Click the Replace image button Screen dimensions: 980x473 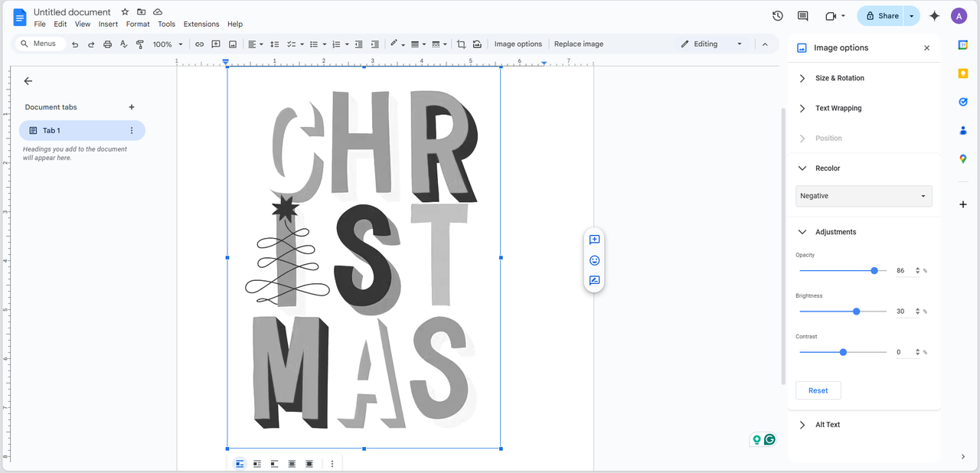tap(579, 44)
